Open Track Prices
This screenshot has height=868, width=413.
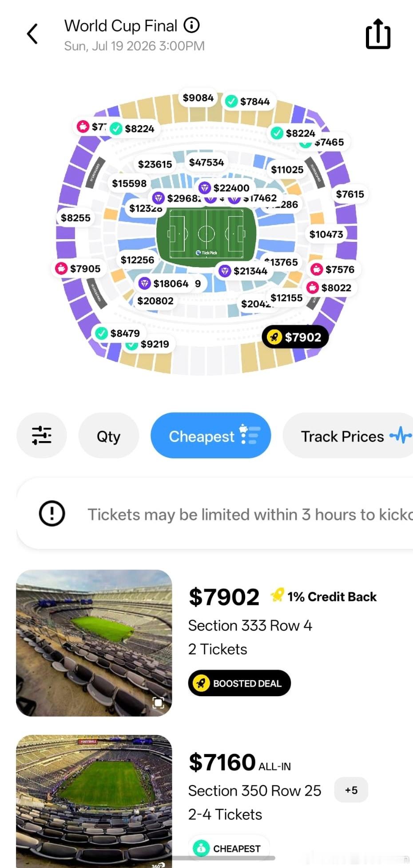tap(348, 435)
